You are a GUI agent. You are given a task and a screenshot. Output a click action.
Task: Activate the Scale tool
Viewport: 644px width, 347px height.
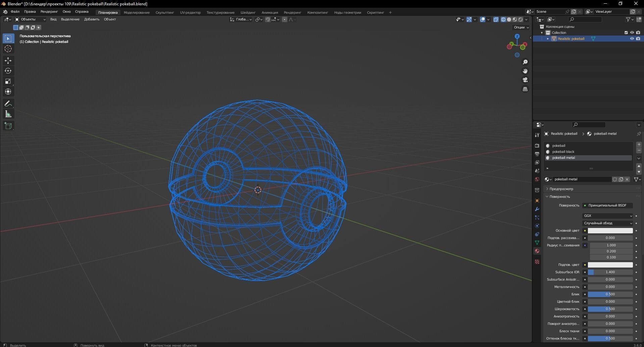click(8, 81)
